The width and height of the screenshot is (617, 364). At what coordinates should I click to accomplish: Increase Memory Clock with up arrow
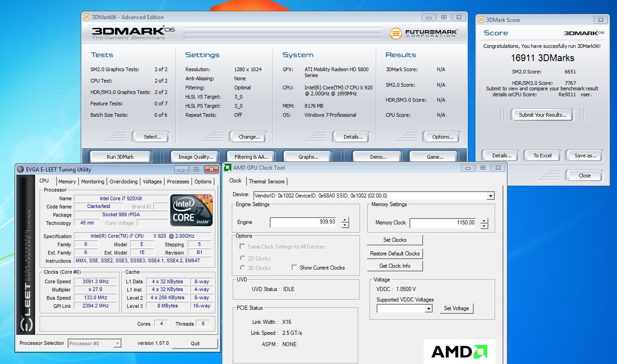(x=484, y=220)
